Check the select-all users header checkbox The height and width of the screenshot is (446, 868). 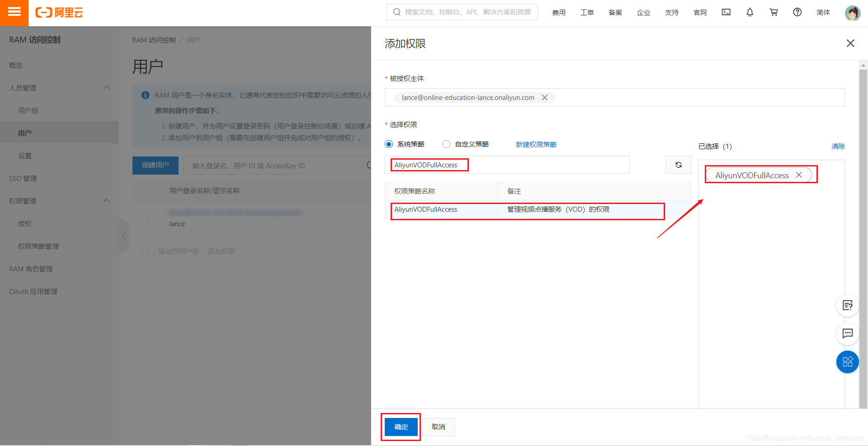[x=145, y=191]
